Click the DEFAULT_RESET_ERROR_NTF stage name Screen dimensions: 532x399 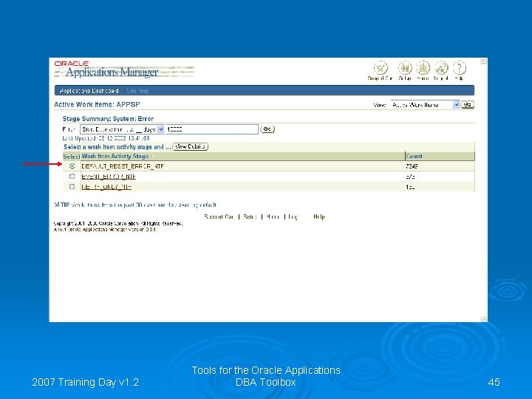coord(123,166)
